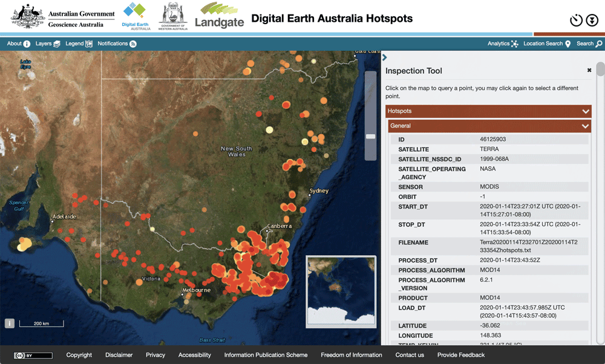Open the Analytics tool
This screenshot has width=605, height=364.
coord(503,44)
